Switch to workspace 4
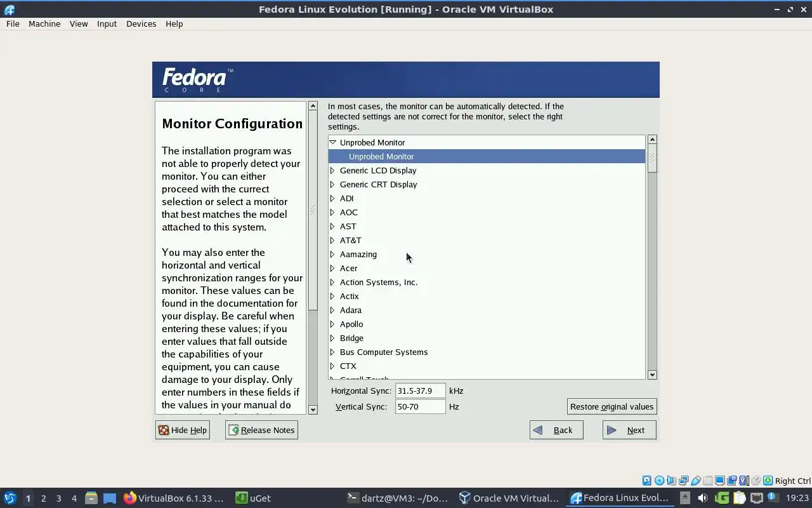 point(74,498)
